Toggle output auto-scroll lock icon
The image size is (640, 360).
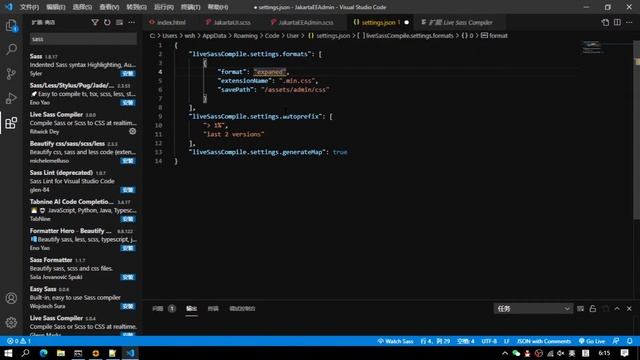tap(593, 309)
